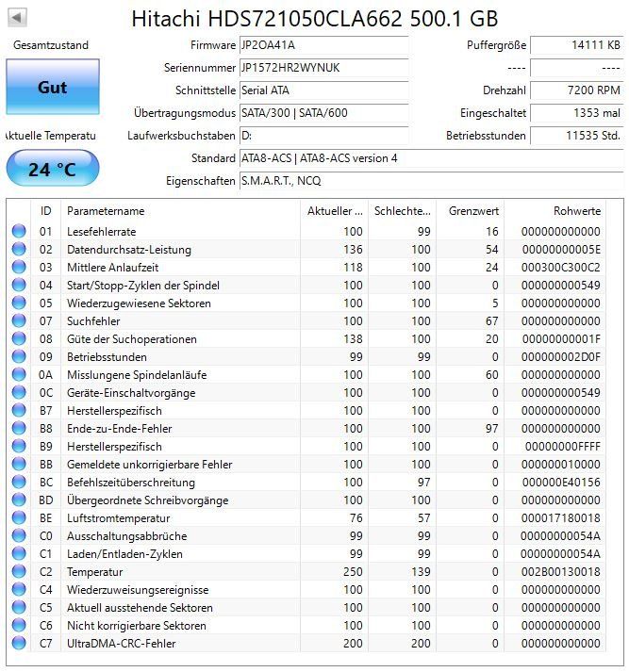Click the Seriennummer field JP1572HR2WYNUK

pyautogui.click(x=323, y=68)
